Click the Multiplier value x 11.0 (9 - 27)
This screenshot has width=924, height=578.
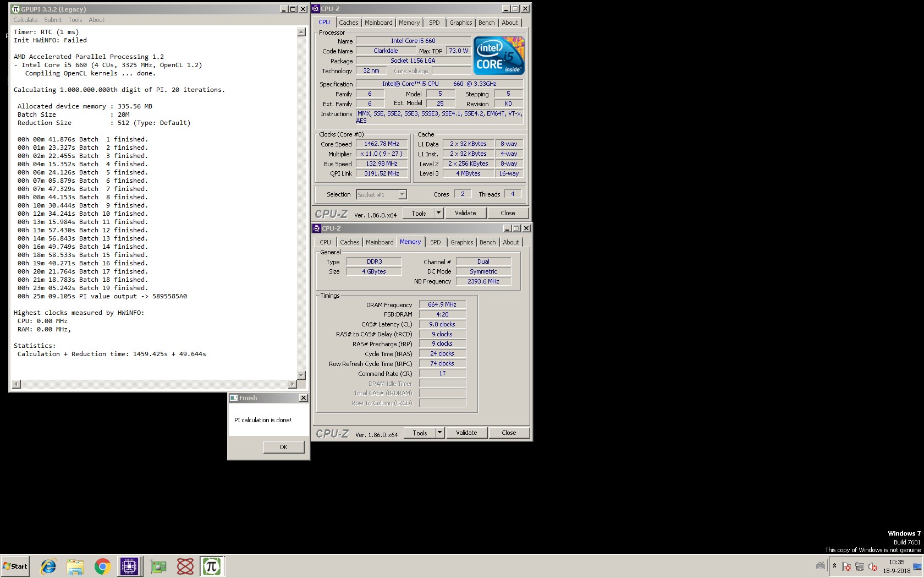pos(382,154)
